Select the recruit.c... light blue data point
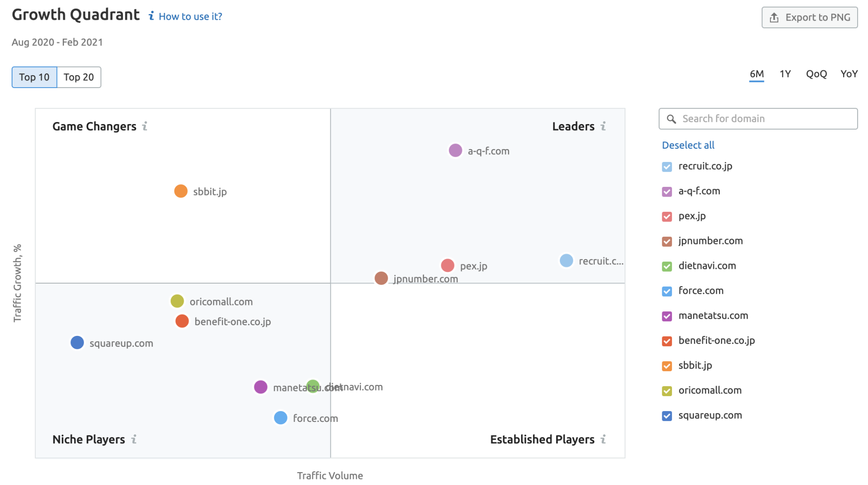Viewport: 868px width, 485px height. tap(566, 260)
